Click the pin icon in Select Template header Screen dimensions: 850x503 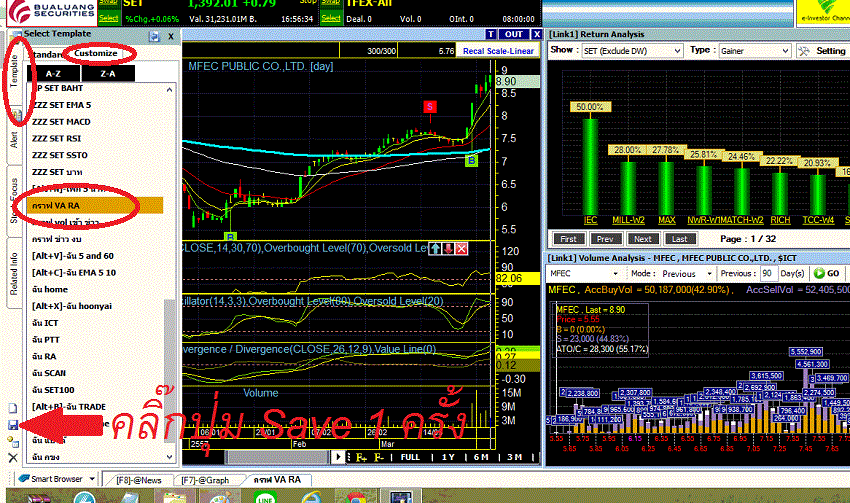[154, 36]
